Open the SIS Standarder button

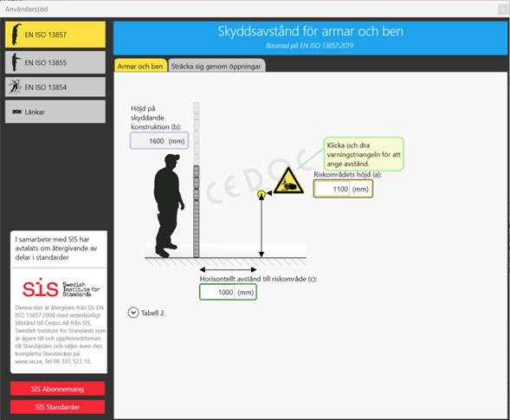[57, 407]
